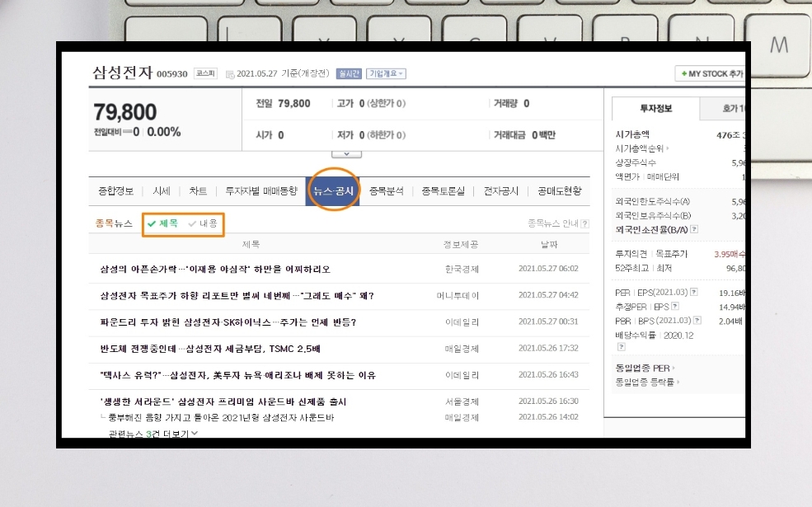Click help icon under 배당수익률
Image resolution: width=812 pixels, height=507 pixels.
point(622,347)
